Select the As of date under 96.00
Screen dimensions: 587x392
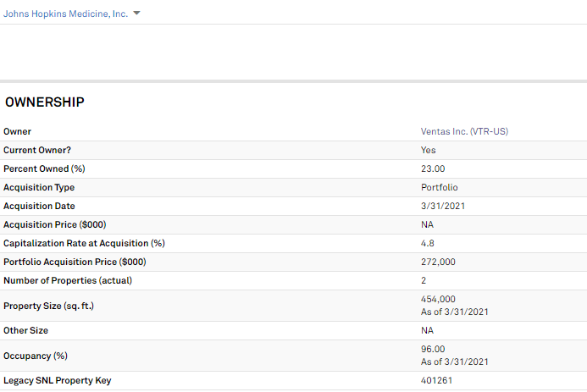(x=455, y=362)
